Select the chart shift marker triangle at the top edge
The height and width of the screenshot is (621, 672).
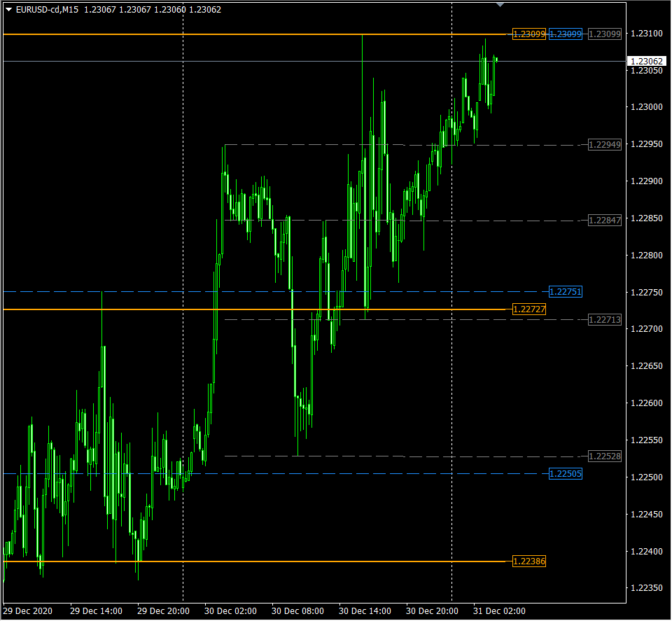(500, 5)
